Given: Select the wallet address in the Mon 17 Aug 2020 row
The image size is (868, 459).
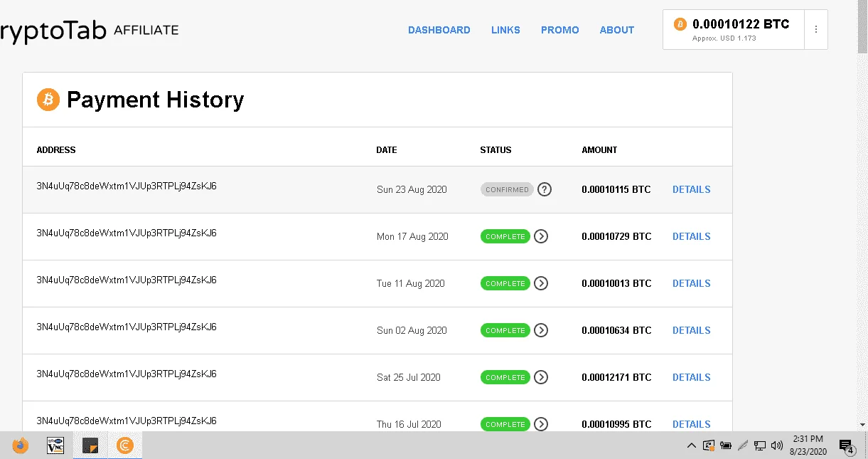Looking at the screenshot, I should 127,233.
